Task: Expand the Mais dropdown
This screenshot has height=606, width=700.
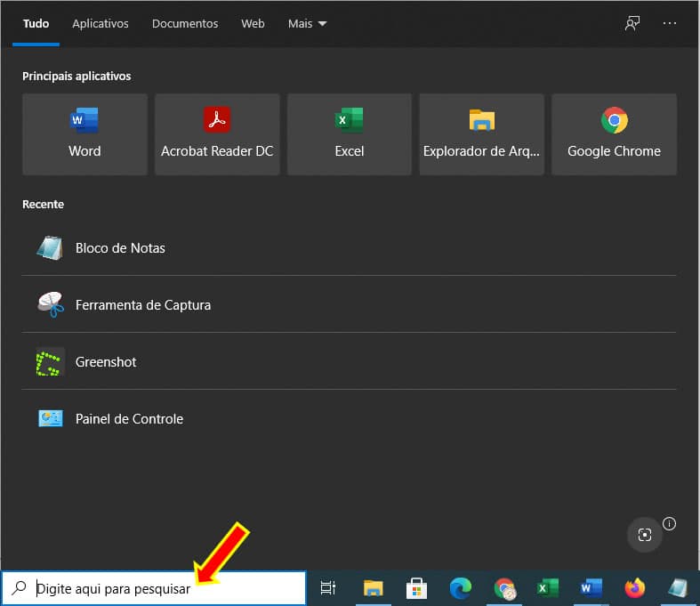Action: click(307, 24)
